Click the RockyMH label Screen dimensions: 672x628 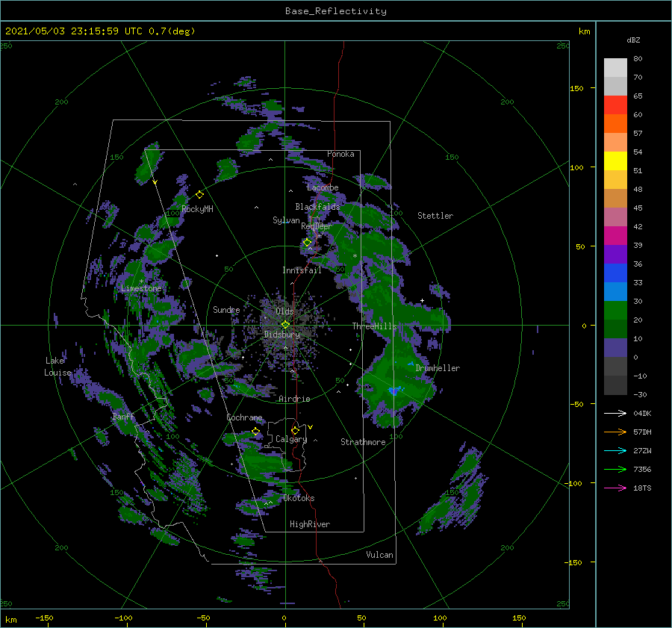pyautogui.click(x=197, y=209)
